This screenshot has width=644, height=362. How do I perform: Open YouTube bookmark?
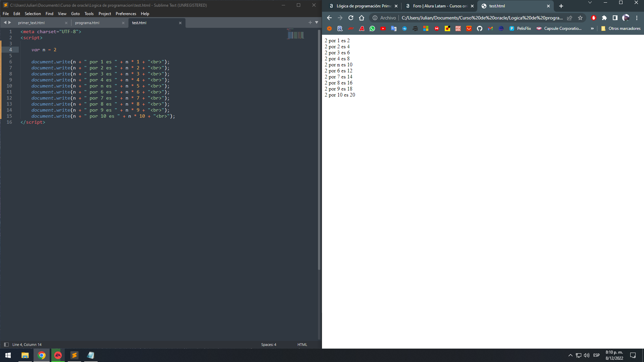[383, 28]
